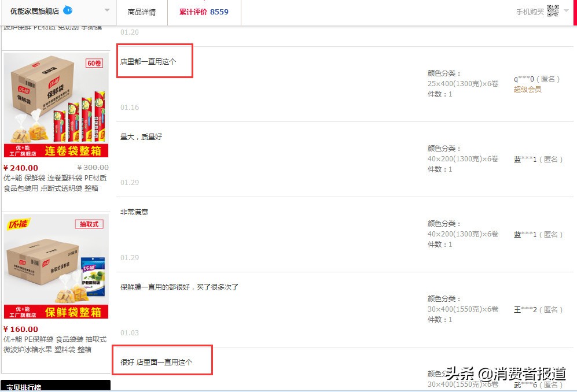
Task: Click the ¥240.00 price on 连卷袋
Action: (x=21, y=168)
